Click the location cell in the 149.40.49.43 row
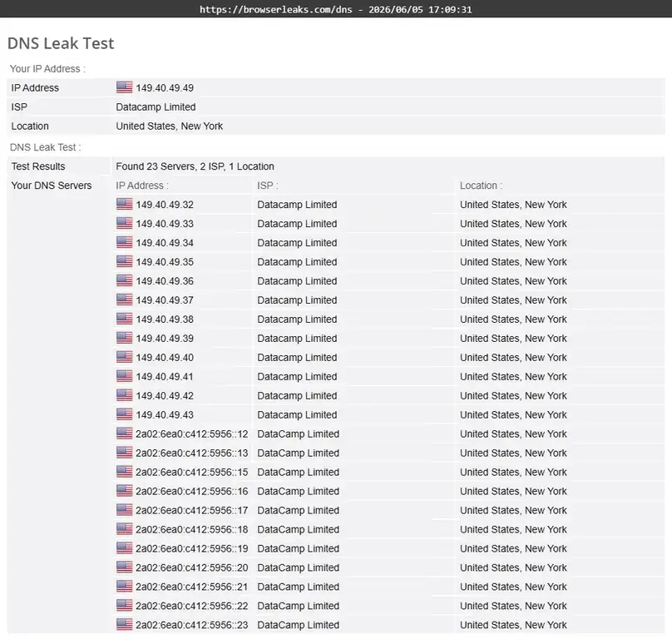The height and width of the screenshot is (644, 672). pyautogui.click(x=513, y=415)
